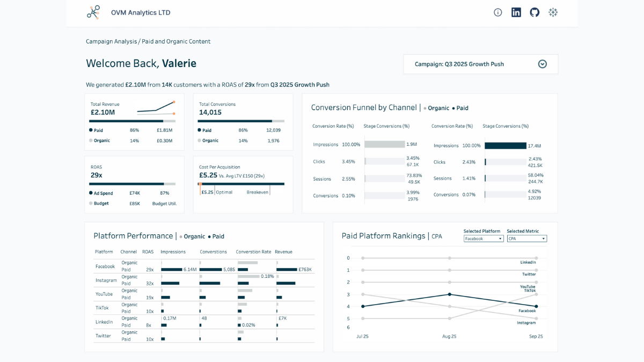This screenshot has height=362, width=644.
Task: Click the info icon in the header
Action: tap(497, 12)
